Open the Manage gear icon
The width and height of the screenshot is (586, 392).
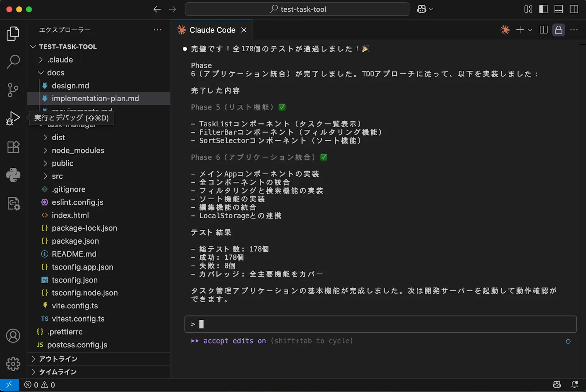tap(13, 364)
